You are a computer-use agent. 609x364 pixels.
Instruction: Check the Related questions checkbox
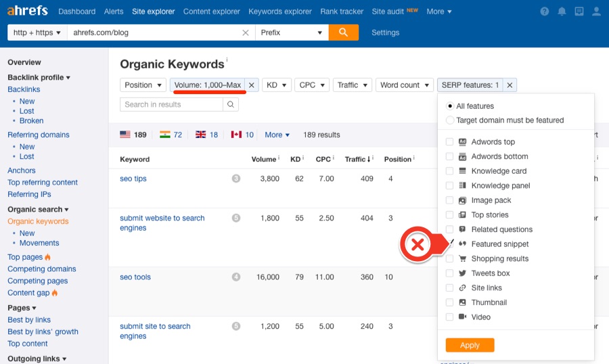(449, 229)
